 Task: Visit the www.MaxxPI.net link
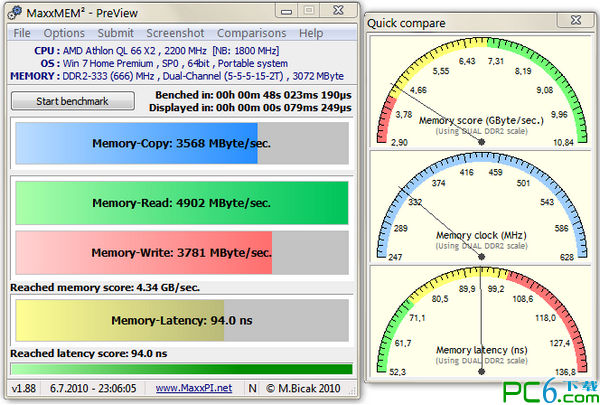(x=194, y=387)
